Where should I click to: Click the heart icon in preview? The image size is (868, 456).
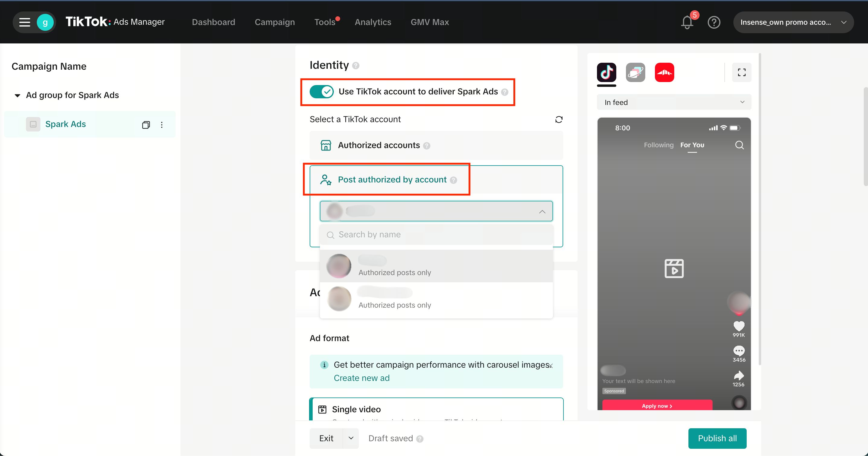[739, 326]
